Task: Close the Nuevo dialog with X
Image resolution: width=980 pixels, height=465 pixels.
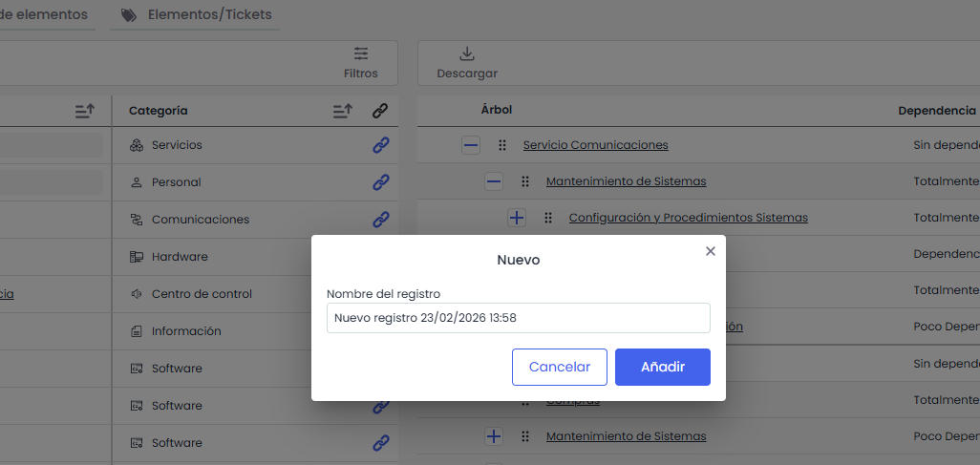Action: (x=710, y=251)
